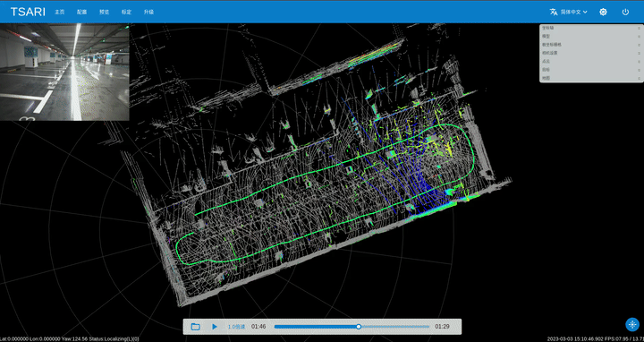Open the 配置 menu item
644x342 pixels.
(81, 12)
